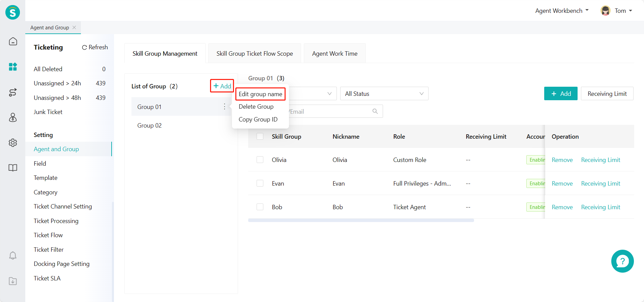Open All Deleted tickets
The width and height of the screenshot is (644, 302).
(69, 69)
